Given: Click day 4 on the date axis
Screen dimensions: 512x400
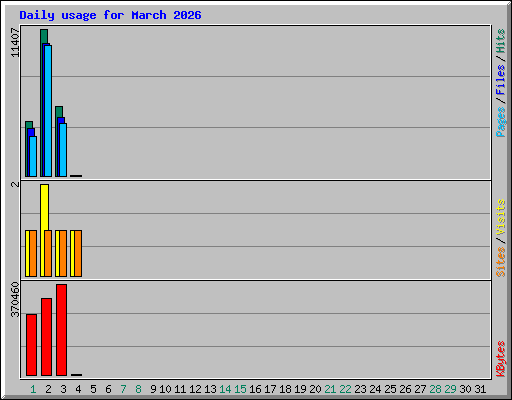Looking at the screenshot, I should pyautogui.click(x=78, y=389).
